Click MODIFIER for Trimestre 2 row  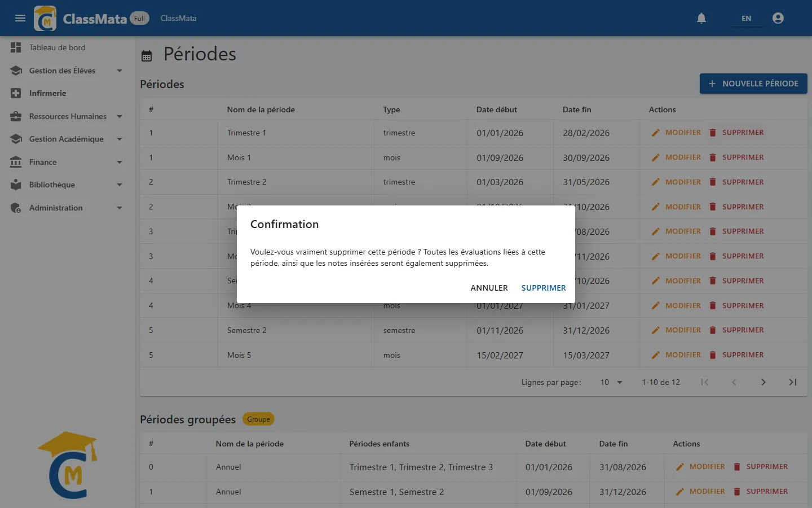tap(676, 182)
